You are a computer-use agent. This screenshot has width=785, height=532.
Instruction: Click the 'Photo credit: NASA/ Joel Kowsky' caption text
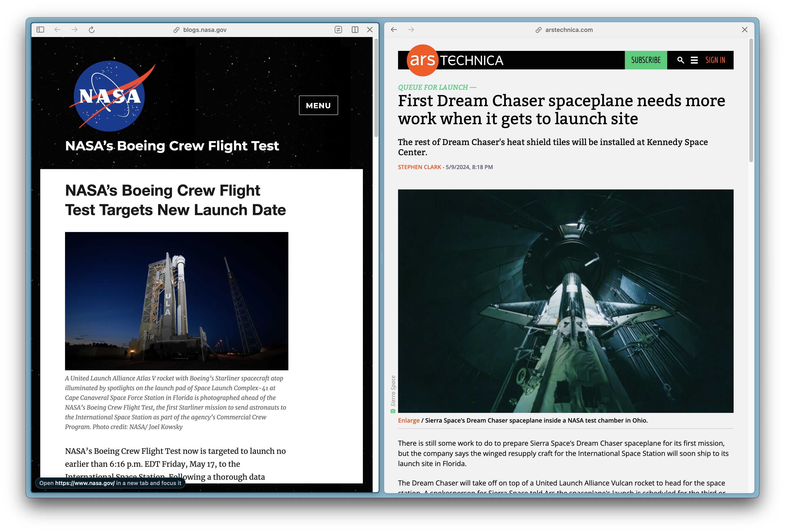[x=137, y=427]
